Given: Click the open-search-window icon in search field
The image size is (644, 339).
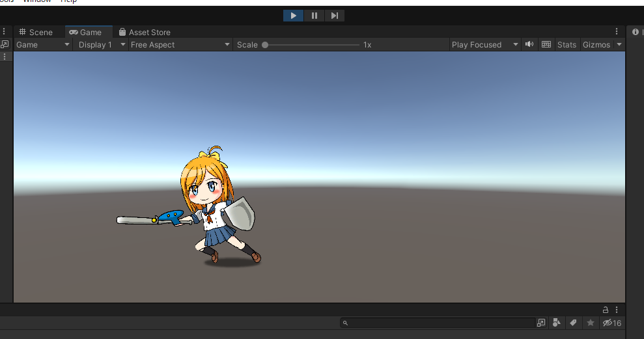Looking at the screenshot, I should click(541, 323).
